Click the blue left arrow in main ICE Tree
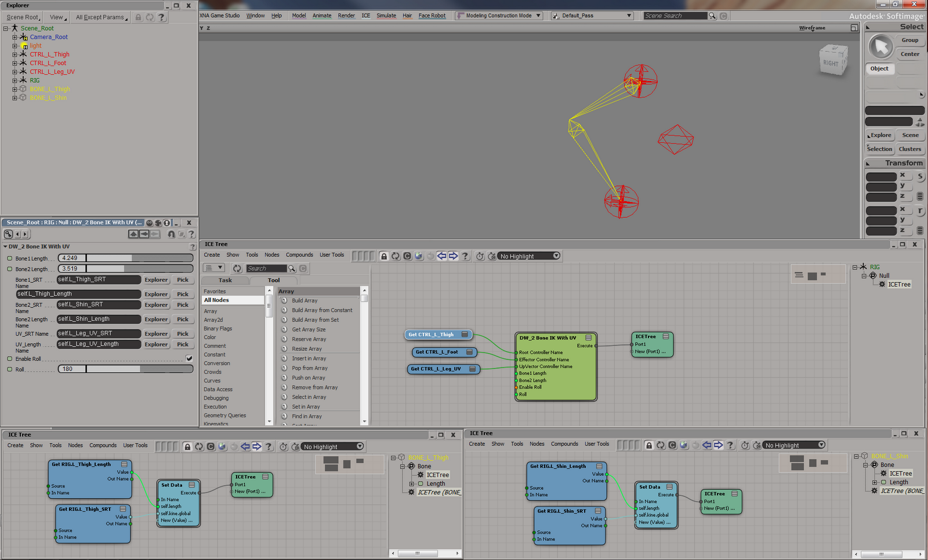Image resolution: width=928 pixels, height=560 pixels. 442,256
